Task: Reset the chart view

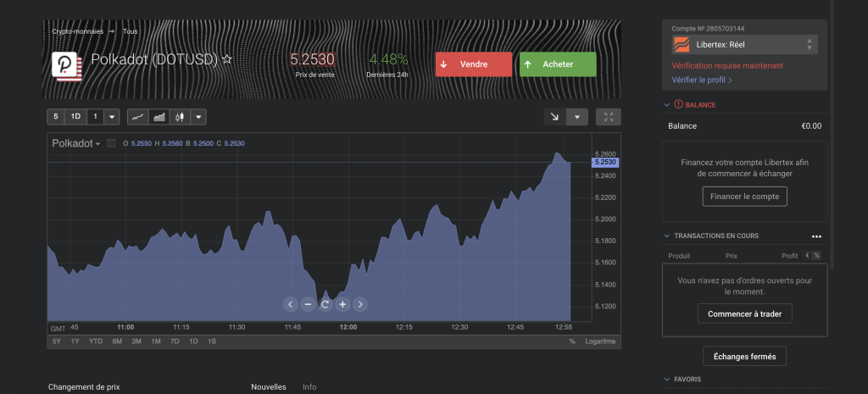Action: click(325, 304)
